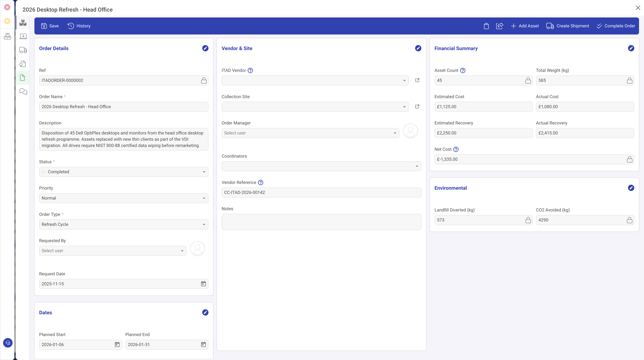Edit the Financial Summary section via pencil icon
Image resolution: width=644 pixels, height=360 pixels.
pyautogui.click(x=631, y=48)
